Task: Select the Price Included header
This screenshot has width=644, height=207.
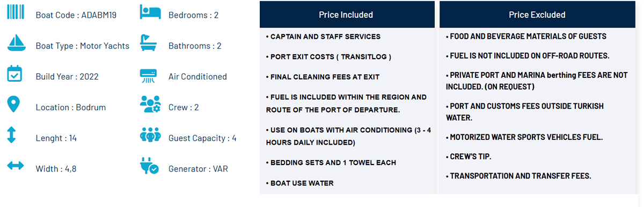Action: pos(347,15)
